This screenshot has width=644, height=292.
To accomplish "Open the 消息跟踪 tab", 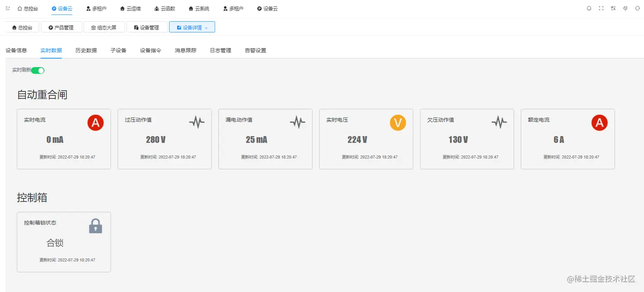I will pyautogui.click(x=186, y=50).
